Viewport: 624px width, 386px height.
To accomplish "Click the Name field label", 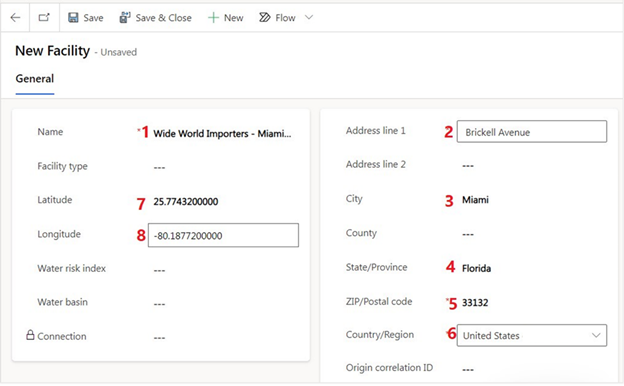I will tap(50, 132).
